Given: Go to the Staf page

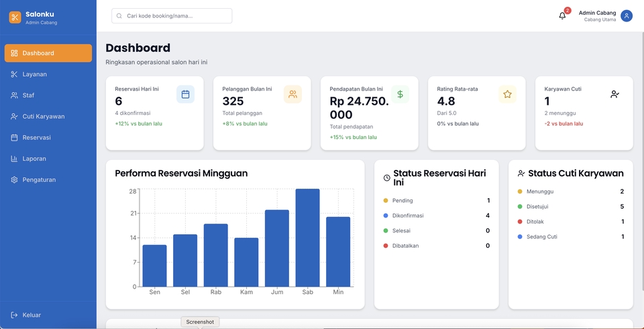Looking at the screenshot, I should pos(28,95).
